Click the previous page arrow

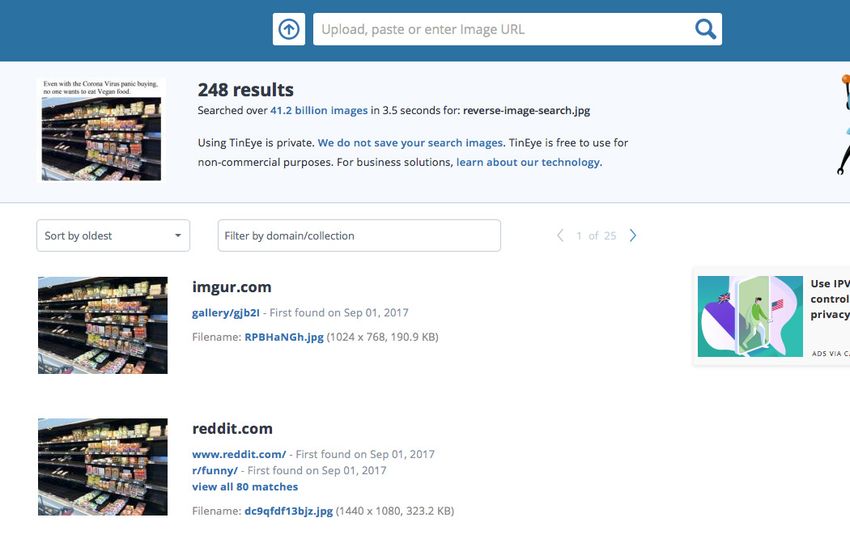[x=560, y=235]
